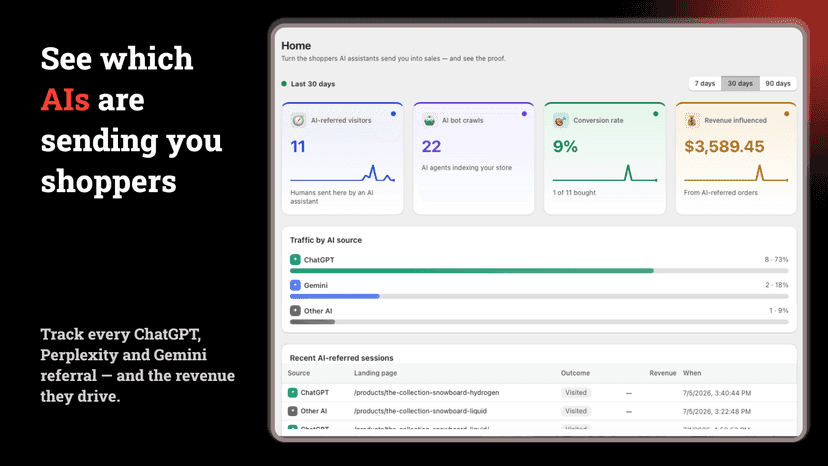Click the AI bot crawls robot icon
This screenshot has height=466, width=828.
pyautogui.click(x=429, y=120)
